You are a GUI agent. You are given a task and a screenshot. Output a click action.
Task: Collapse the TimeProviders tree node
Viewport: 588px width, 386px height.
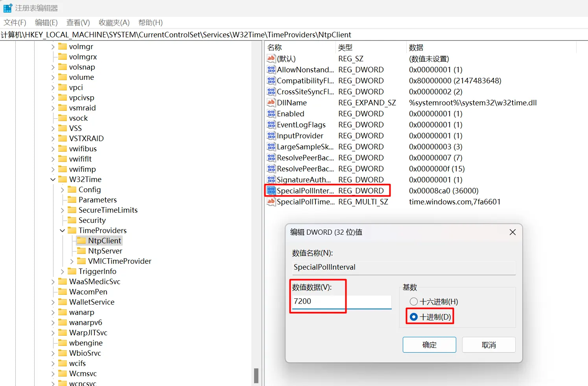point(63,230)
